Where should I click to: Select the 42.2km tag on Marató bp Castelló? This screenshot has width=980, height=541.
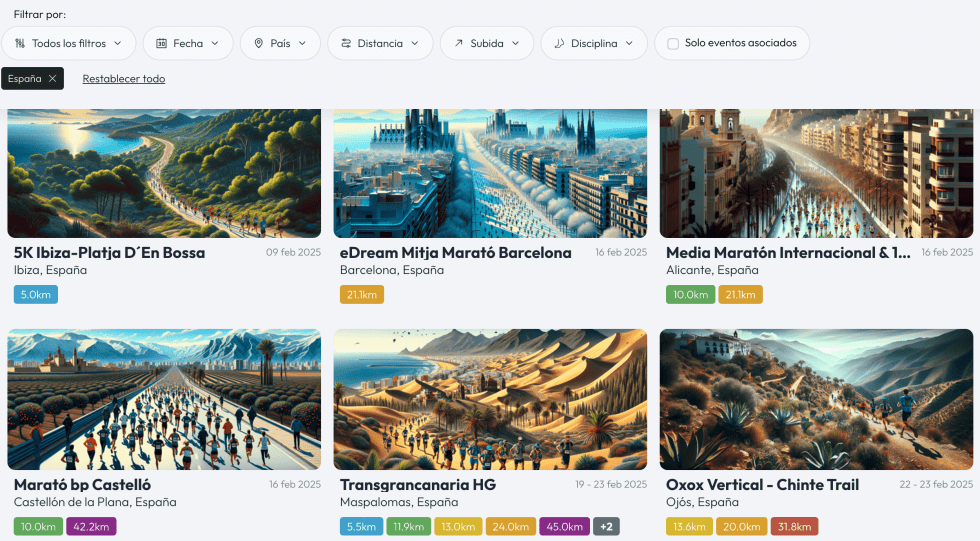pyautogui.click(x=92, y=526)
